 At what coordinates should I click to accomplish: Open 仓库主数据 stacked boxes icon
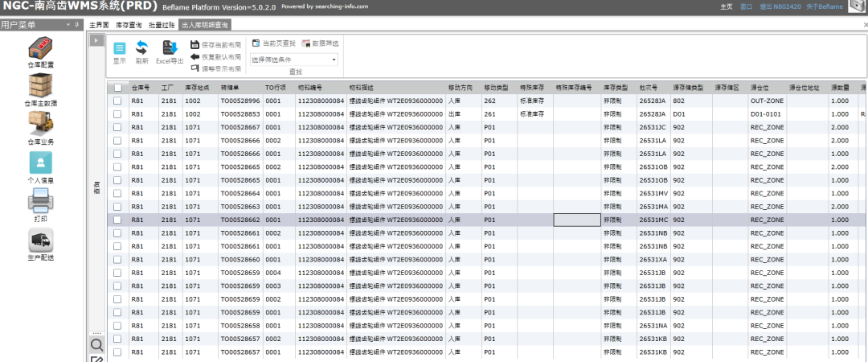pyautogui.click(x=41, y=86)
